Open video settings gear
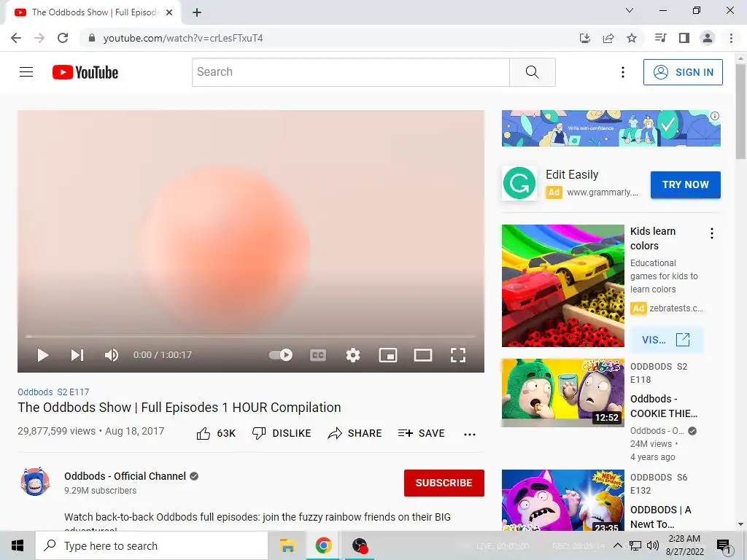The image size is (747, 560). [x=353, y=355]
